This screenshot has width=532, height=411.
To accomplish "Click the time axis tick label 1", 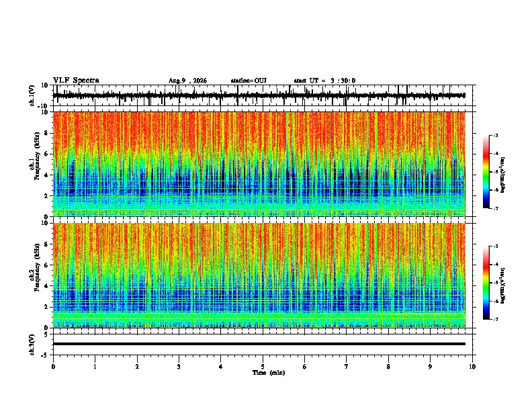I will (95, 367).
